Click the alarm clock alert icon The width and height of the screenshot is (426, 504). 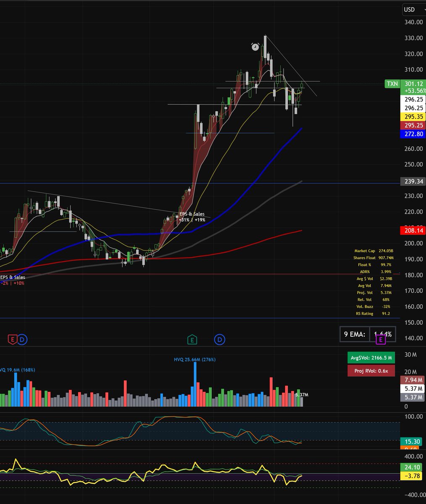click(255, 47)
